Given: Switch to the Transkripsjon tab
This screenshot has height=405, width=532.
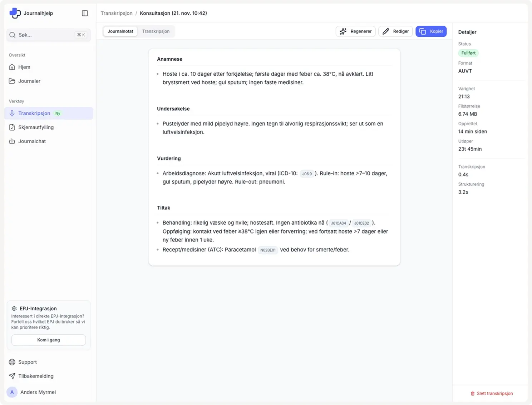Looking at the screenshot, I should click(x=156, y=31).
